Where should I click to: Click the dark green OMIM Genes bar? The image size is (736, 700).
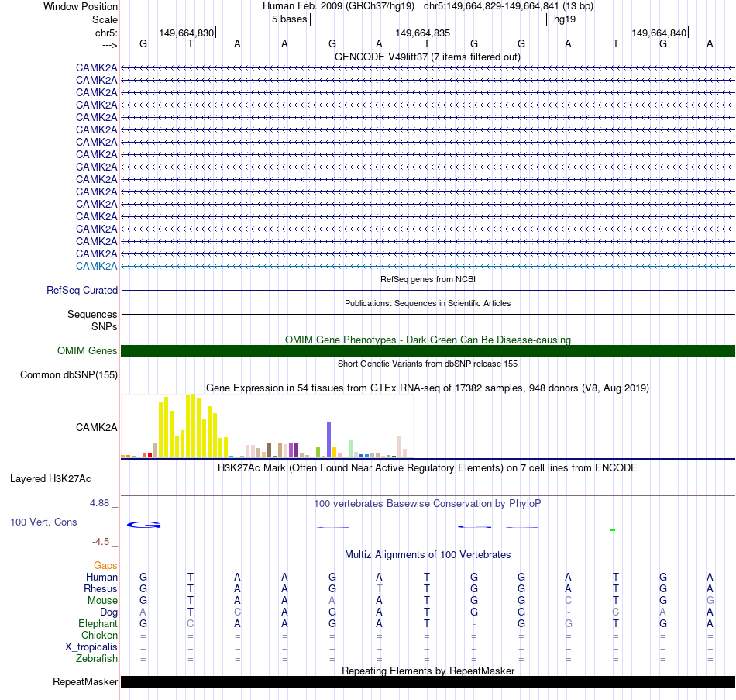click(428, 351)
